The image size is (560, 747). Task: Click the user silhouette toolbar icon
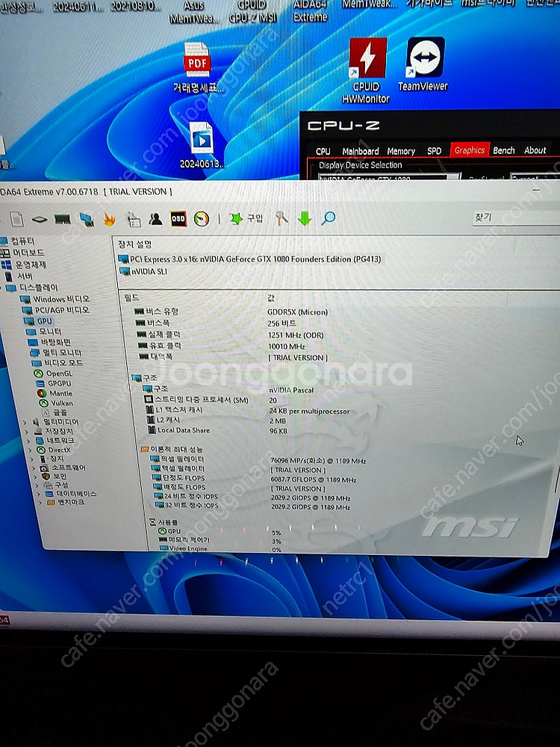[155, 219]
